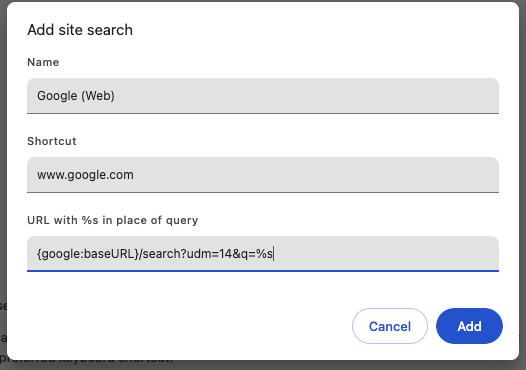Screen dimensions: 526x370
Task: Place cursor in the "www.google.com" text
Action: [x=85, y=175]
